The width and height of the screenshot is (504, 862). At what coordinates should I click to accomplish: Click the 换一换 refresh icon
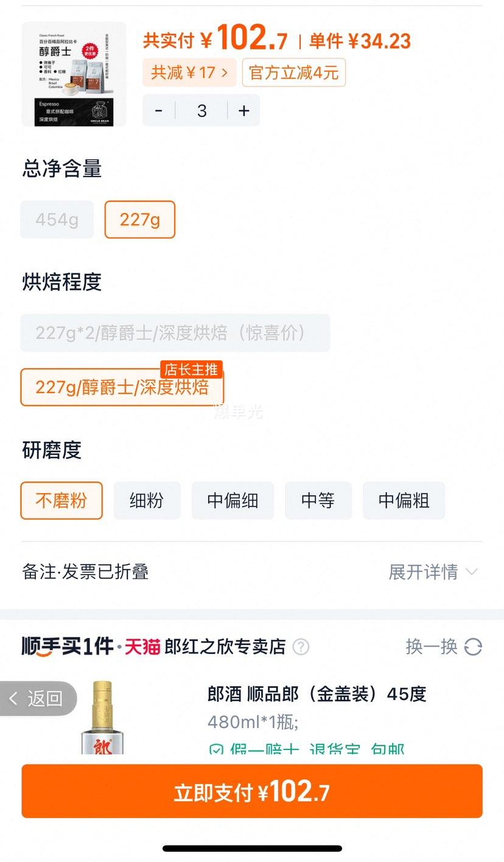473,646
